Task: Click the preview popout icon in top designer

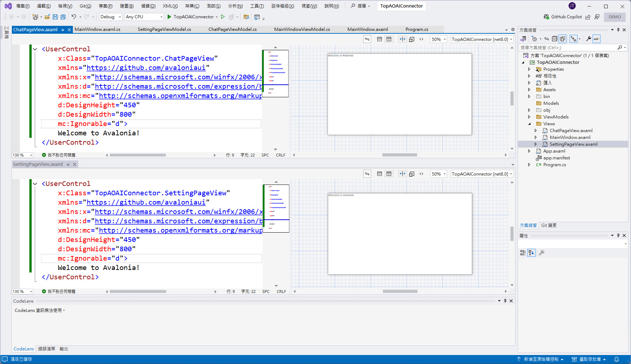Action: [412, 39]
